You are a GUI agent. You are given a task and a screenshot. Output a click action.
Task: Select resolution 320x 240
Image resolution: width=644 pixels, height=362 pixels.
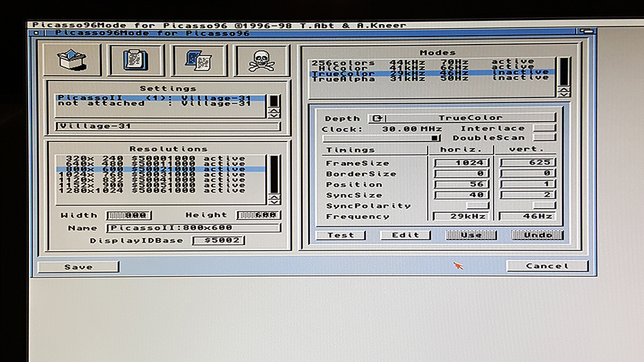click(160, 158)
